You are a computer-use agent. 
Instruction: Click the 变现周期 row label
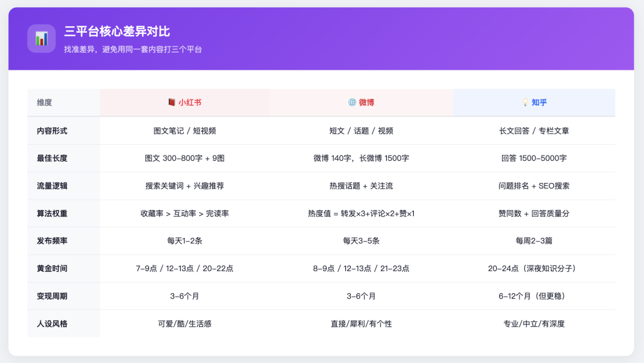[x=52, y=296]
